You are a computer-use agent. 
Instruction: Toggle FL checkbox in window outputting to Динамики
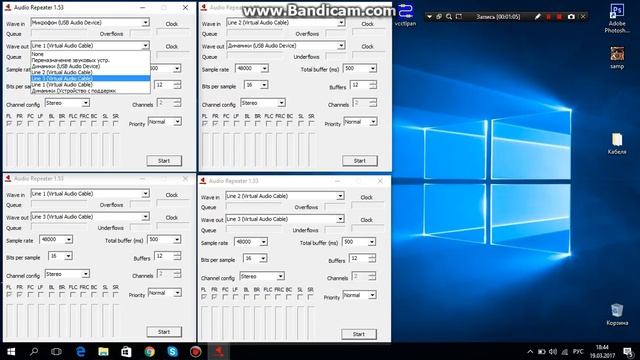204,123
